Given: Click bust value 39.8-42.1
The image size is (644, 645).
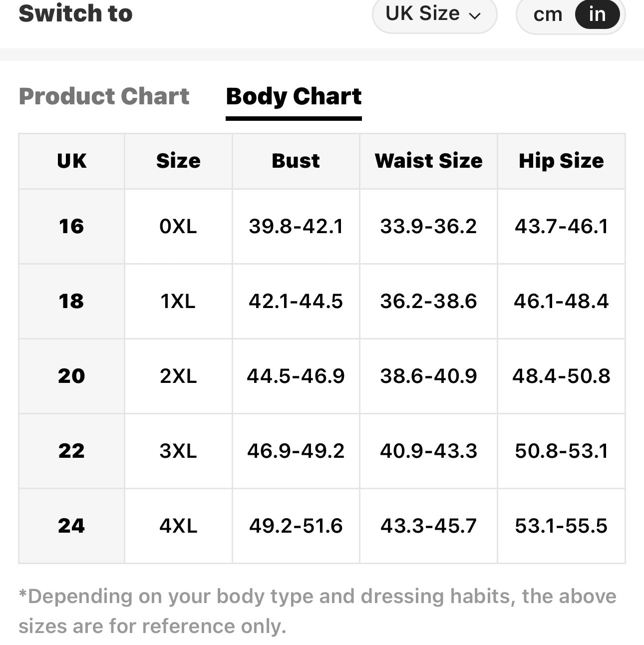Looking at the screenshot, I should pos(296,226).
